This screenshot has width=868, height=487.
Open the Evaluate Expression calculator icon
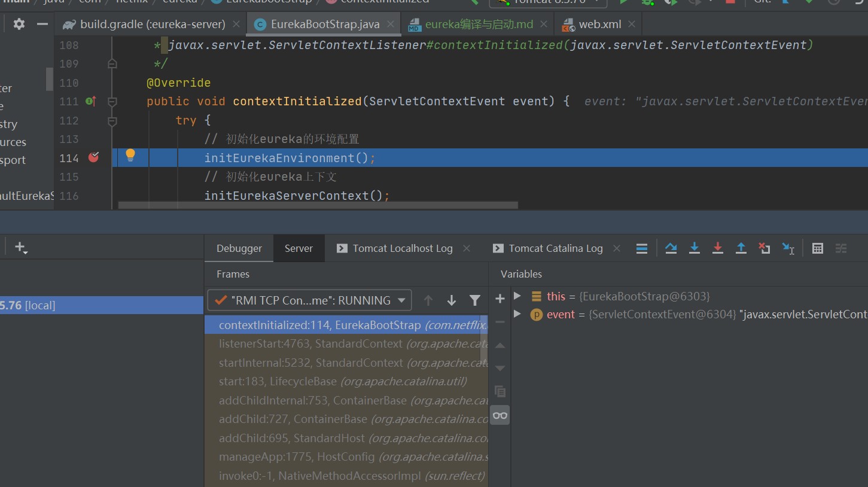(818, 248)
